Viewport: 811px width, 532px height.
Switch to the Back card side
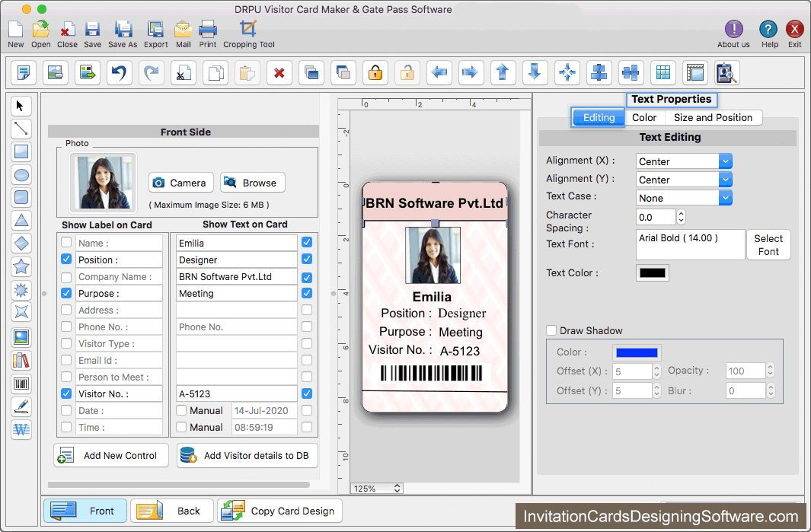(x=172, y=511)
